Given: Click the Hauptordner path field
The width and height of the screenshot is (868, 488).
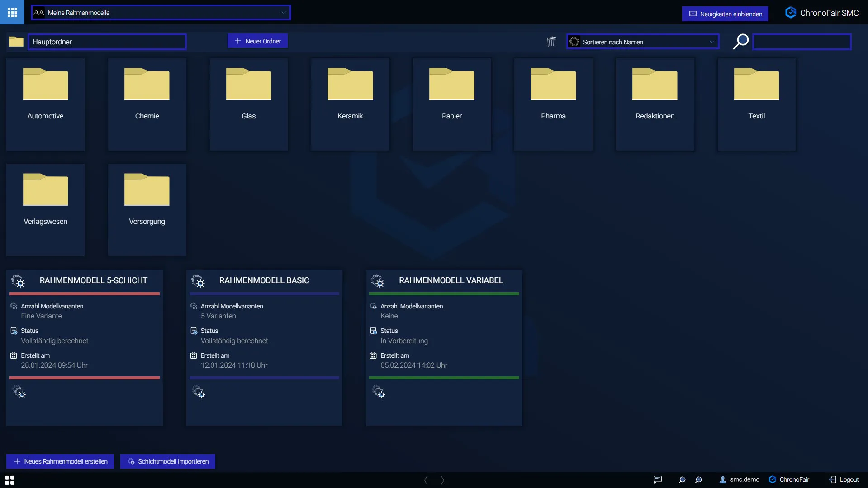Looking at the screenshot, I should (x=107, y=42).
